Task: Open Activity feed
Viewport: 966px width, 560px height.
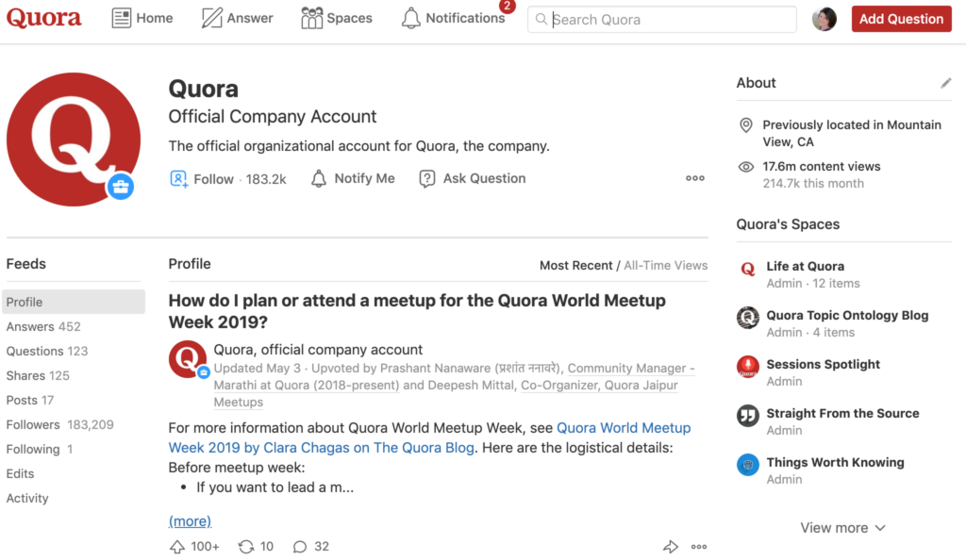Action: (x=27, y=499)
